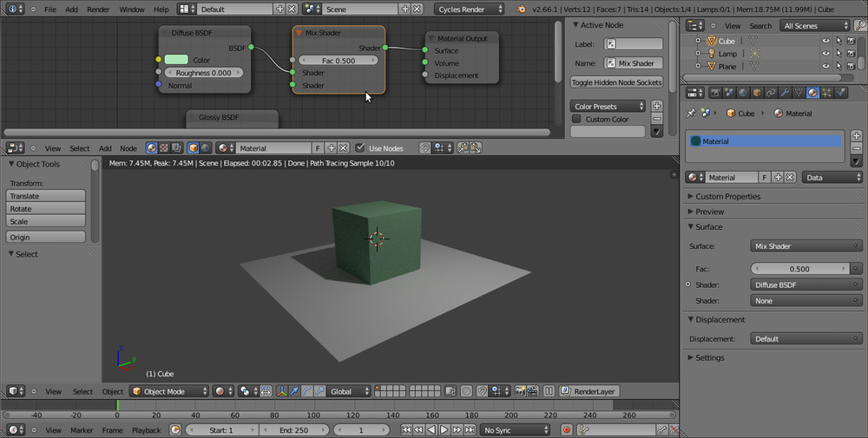868x438 pixels.
Task: Open the Marker menu in timeline header
Action: coord(82,429)
